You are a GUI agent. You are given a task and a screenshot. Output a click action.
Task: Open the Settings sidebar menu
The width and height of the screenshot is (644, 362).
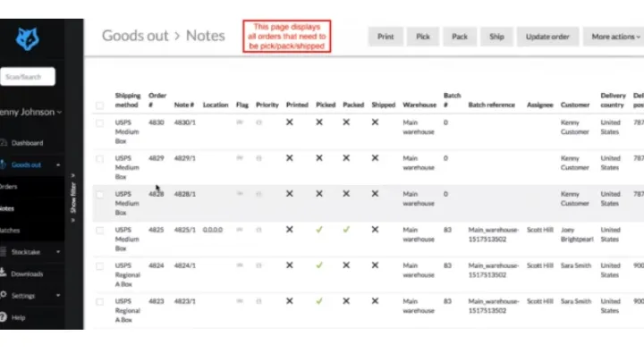tap(31, 295)
